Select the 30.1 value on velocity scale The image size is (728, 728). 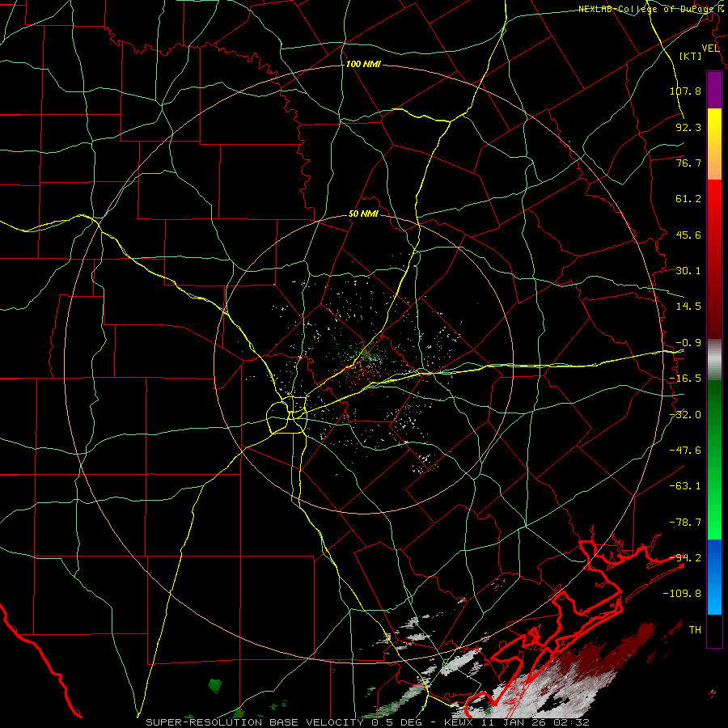pyautogui.click(x=688, y=271)
